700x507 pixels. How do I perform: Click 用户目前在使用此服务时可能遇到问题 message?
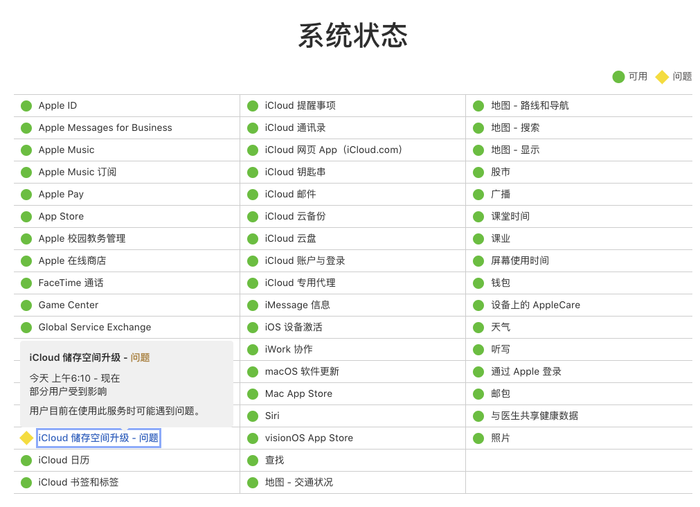pyautogui.click(x=114, y=411)
